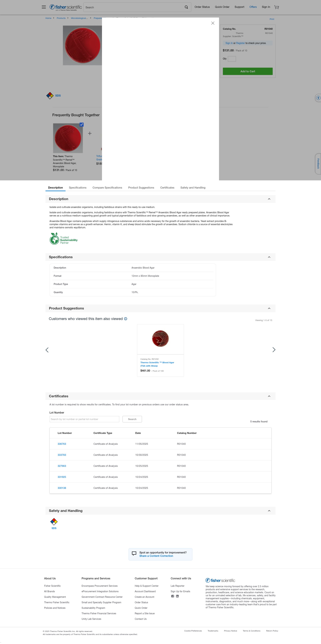Open lot number 327663 certificate
The image size is (321, 644).
62,466
